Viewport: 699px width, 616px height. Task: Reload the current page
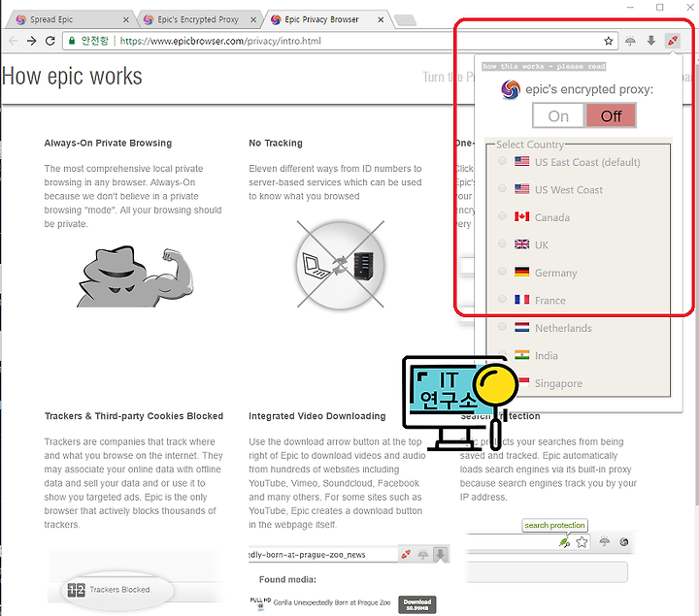[x=50, y=41]
